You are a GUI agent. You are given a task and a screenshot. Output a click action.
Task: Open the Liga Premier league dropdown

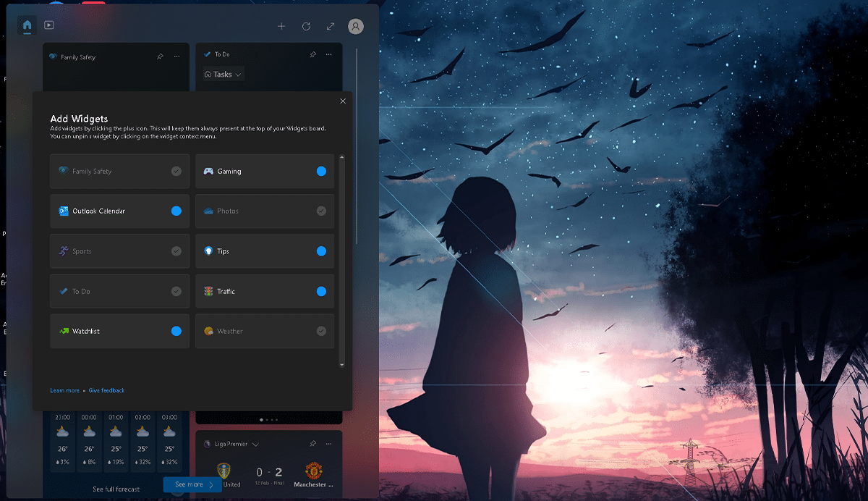255,444
